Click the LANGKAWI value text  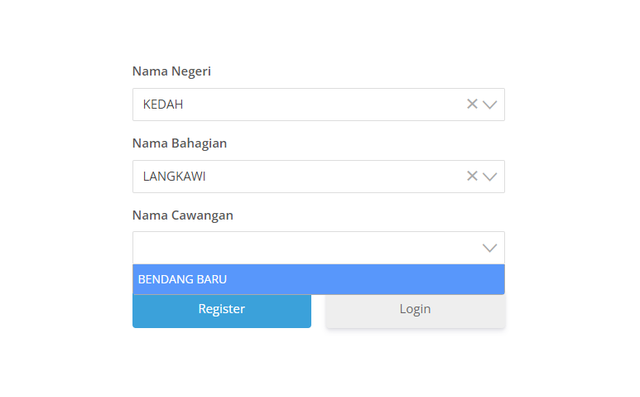point(174,176)
